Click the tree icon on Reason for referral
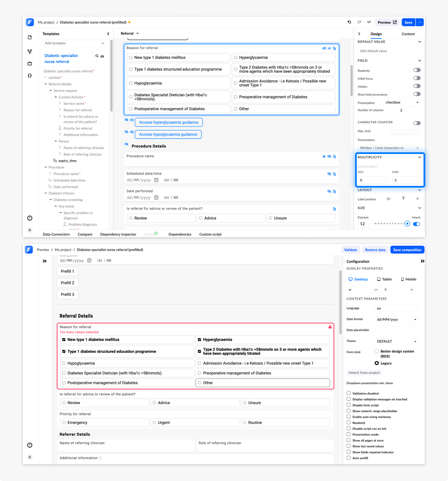 334,48
